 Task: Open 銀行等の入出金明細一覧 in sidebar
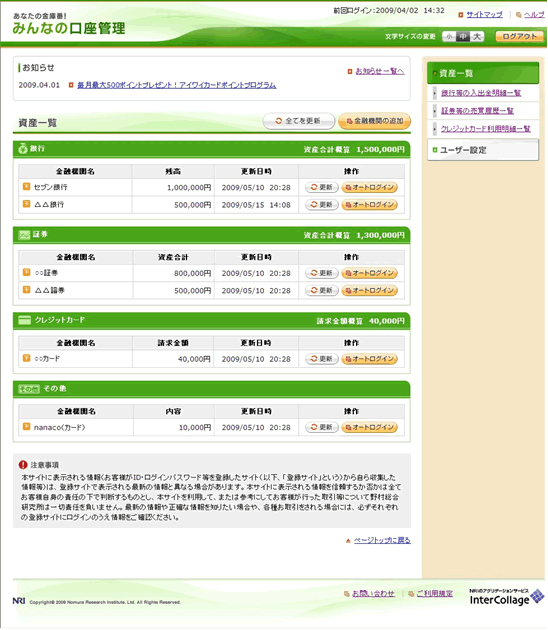(481, 93)
